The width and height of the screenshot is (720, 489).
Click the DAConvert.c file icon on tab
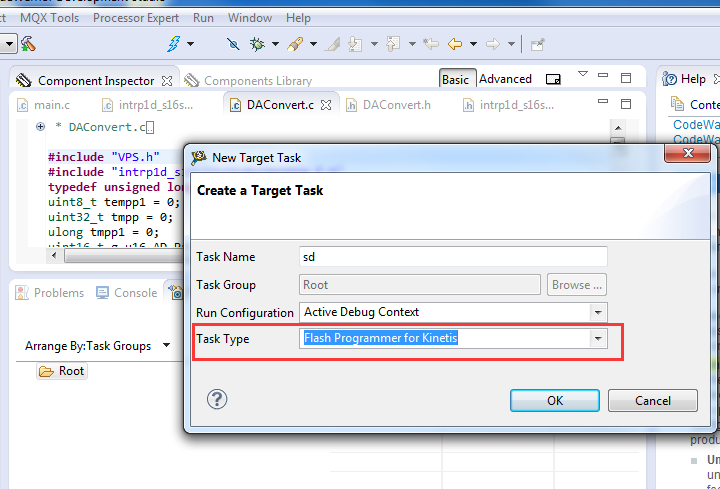click(235, 105)
